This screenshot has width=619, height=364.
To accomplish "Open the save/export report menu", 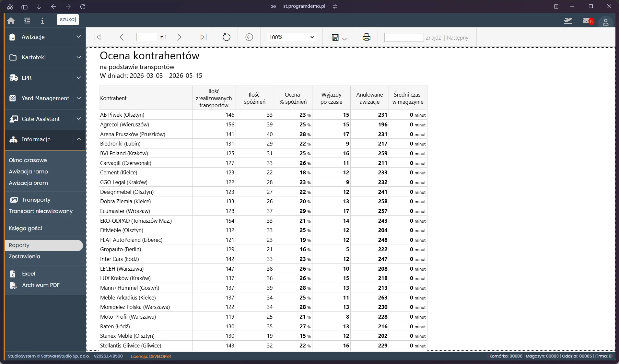I will coord(339,38).
